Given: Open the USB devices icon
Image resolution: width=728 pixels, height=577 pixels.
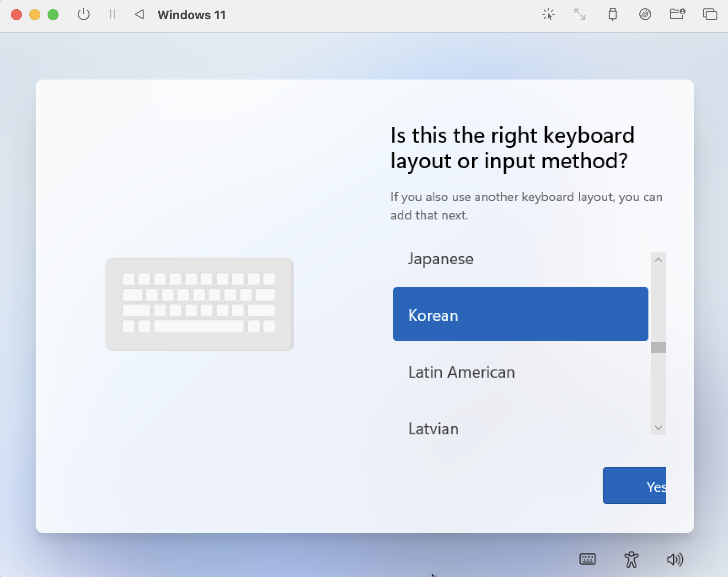Looking at the screenshot, I should click(x=613, y=15).
